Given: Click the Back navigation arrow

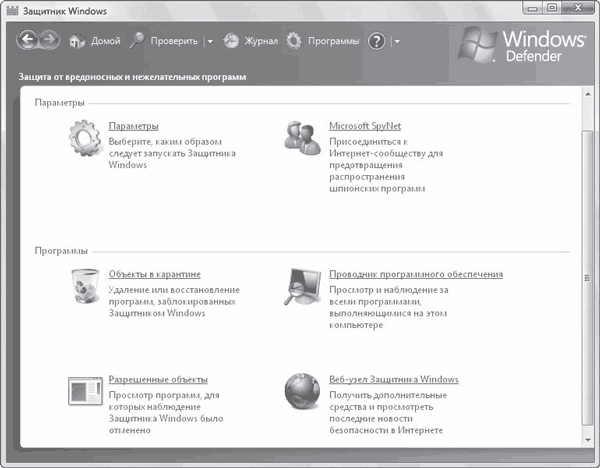Looking at the screenshot, I should click(x=27, y=40).
